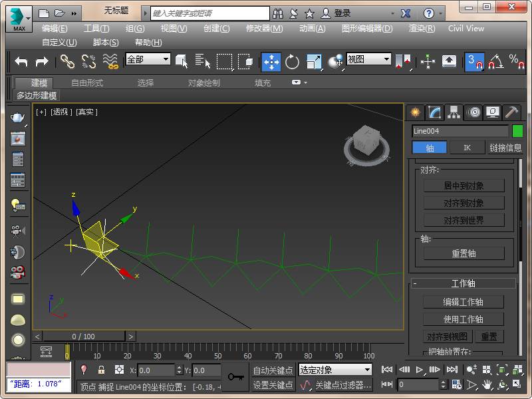Open the 全部 selection filter dropdown
This screenshot has height=399, width=532.
148,59
